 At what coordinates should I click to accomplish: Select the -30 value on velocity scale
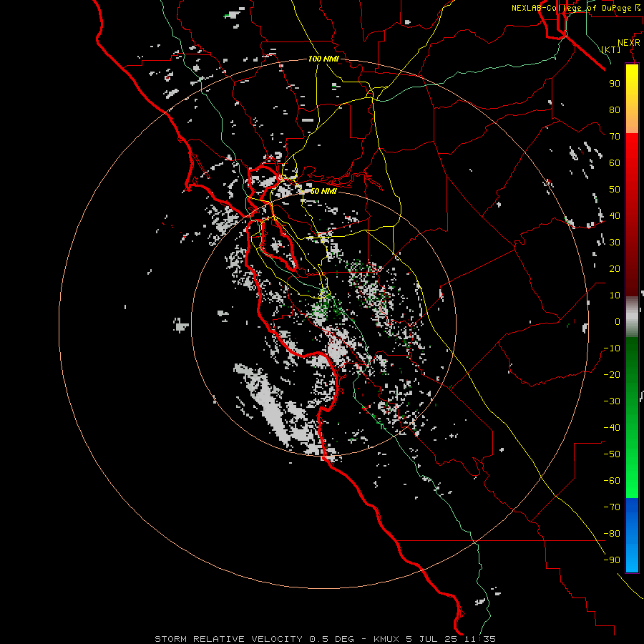pyautogui.click(x=612, y=401)
